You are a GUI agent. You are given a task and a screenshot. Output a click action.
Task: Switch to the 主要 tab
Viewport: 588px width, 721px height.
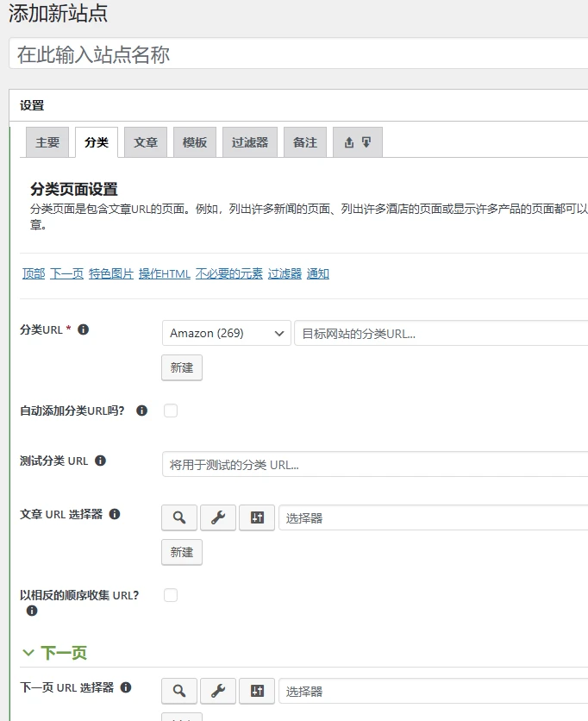tap(47, 142)
